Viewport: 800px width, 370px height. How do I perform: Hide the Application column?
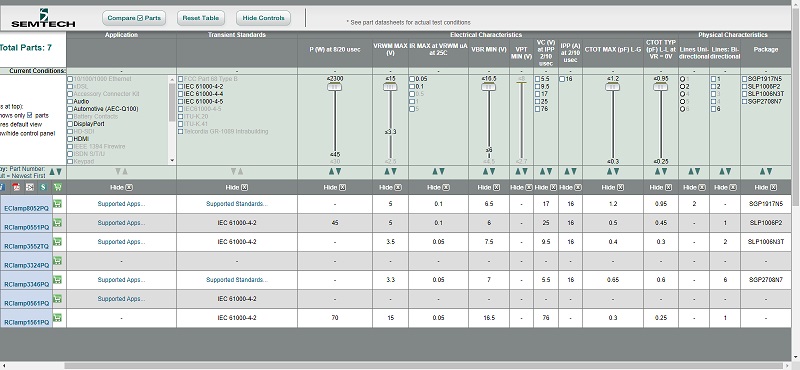pyautogui.click(x=121, y=187)
